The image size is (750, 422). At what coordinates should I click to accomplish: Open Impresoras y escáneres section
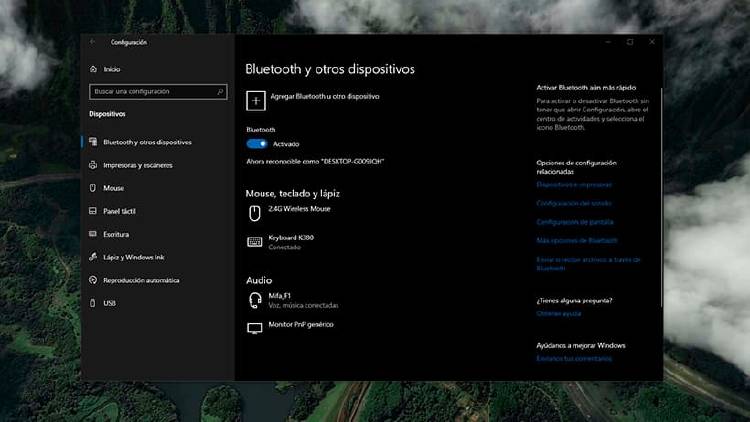[x=137, y=165]
